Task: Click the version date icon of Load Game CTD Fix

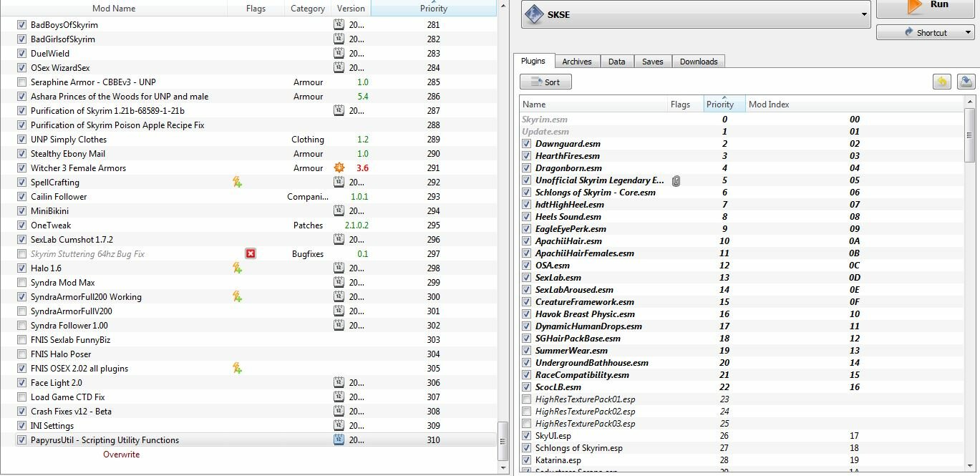Action: click(339, 397)
